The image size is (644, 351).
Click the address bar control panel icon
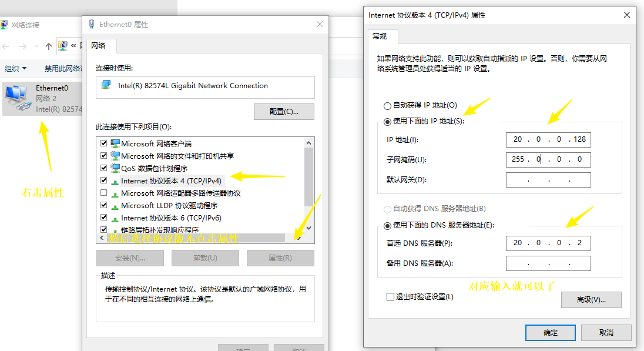point(63,46)
